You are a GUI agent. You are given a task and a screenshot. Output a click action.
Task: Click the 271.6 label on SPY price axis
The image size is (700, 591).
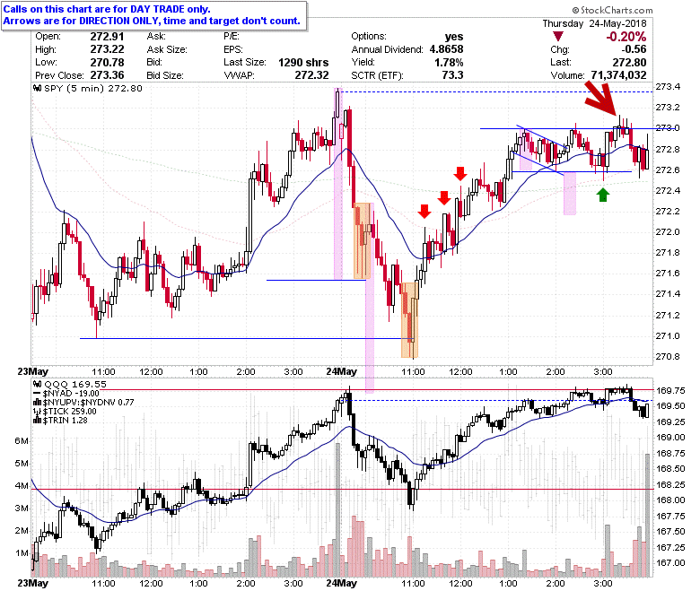click(x=668, y=273)
